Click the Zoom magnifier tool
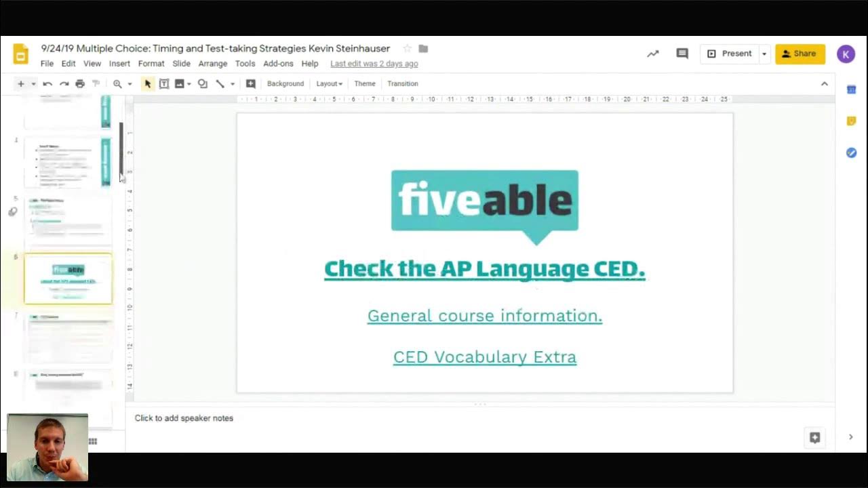 [x=117, y=84]
